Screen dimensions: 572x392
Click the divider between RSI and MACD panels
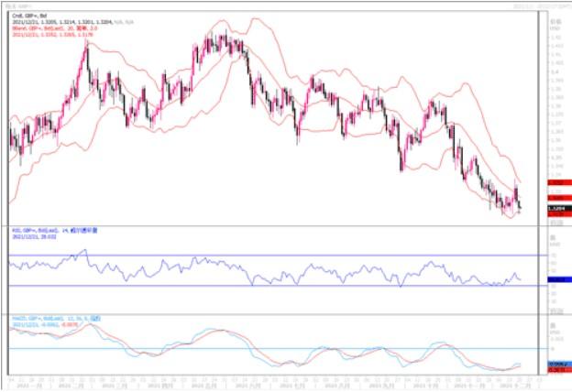[x=275, y=314]
